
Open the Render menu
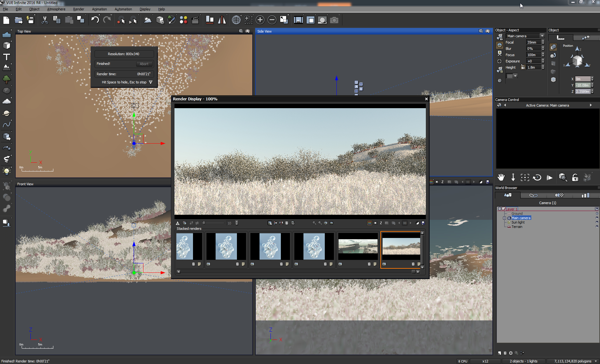coord(78,9)
